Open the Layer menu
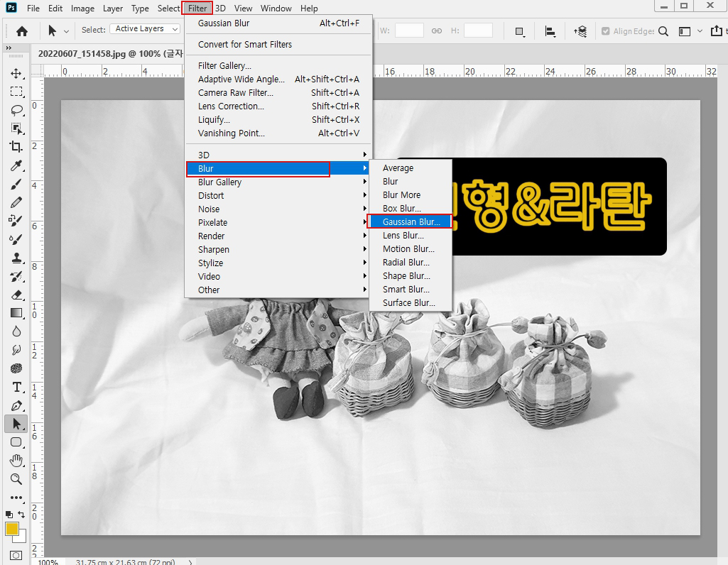 click(x=113, y=9)
